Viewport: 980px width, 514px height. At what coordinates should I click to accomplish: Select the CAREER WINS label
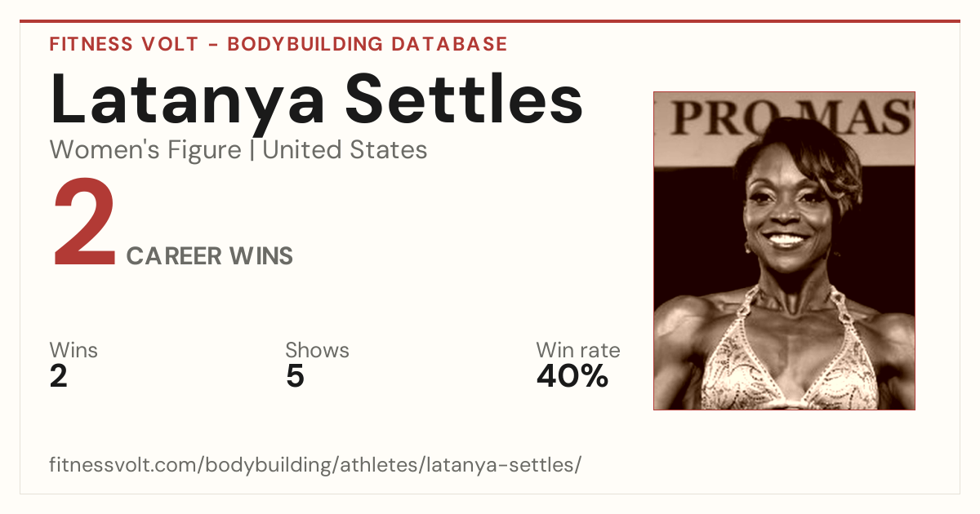(x=210, y=256)
